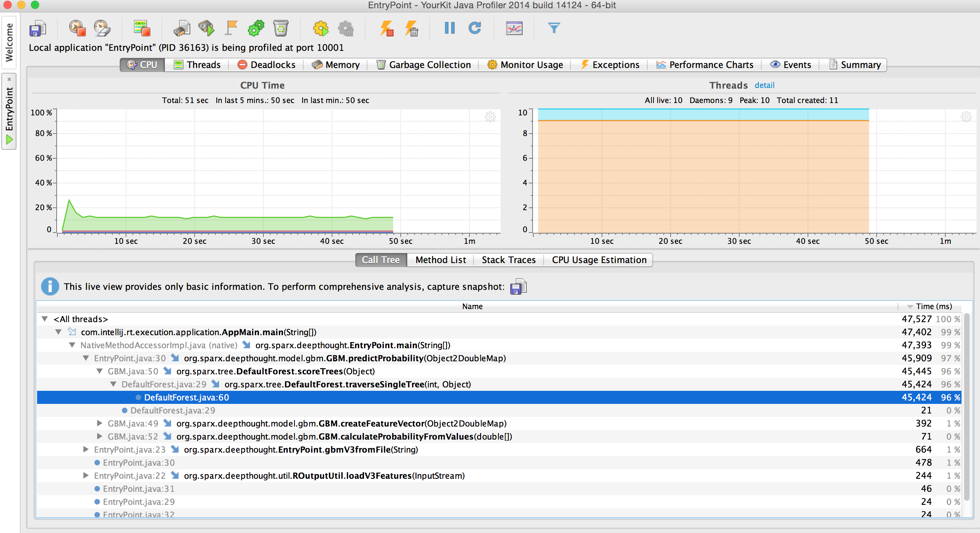
Task: Open CPU Usage Estimation view
Action: 599,260
